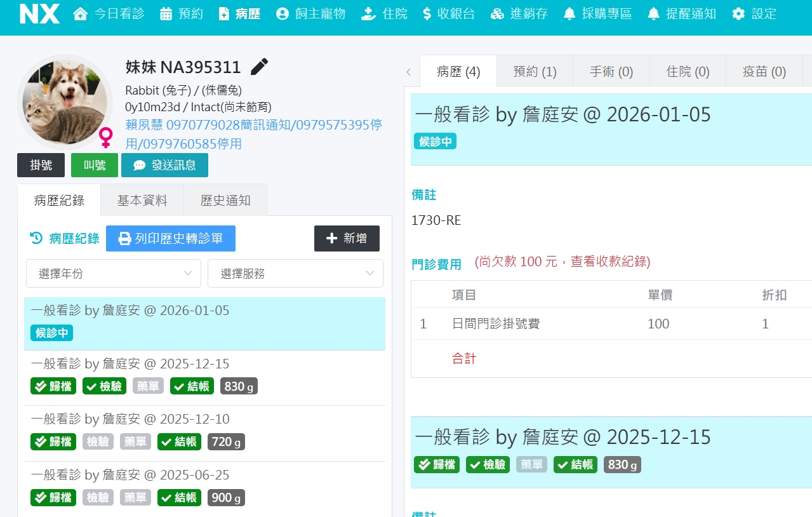Expand the 選擇服務 dropdown
This screenshot has width=812, height=517.
(x=295, y=274)
